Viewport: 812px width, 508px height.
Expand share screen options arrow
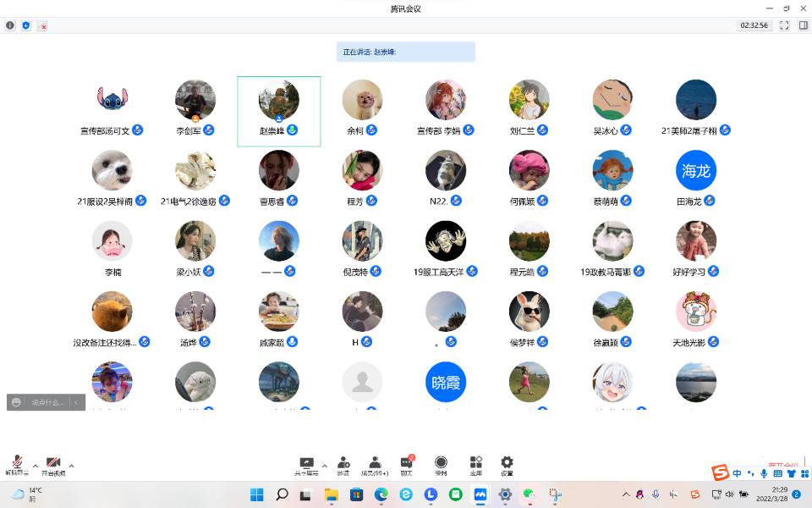325,466
